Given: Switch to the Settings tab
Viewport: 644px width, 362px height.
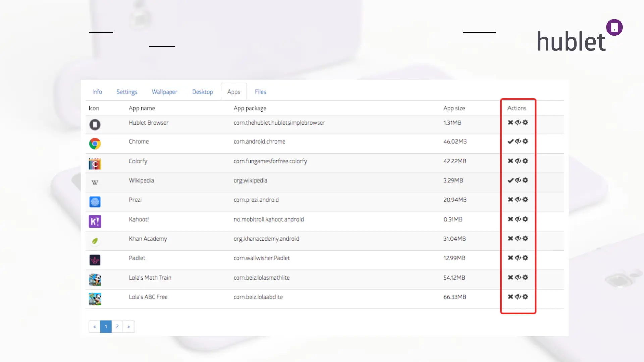Looking at the screenshot, I should 127,92.
